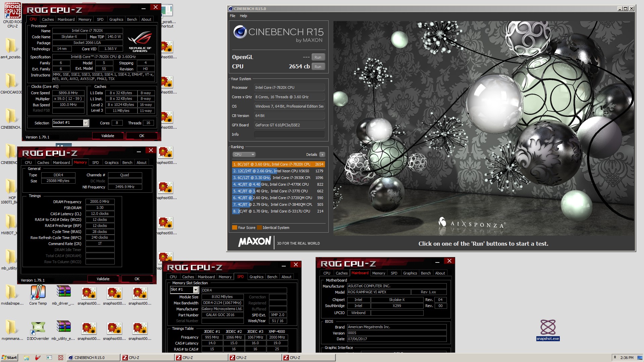
Task: Select the Core i7-4770K ranking row
Action: pos(278,184)
